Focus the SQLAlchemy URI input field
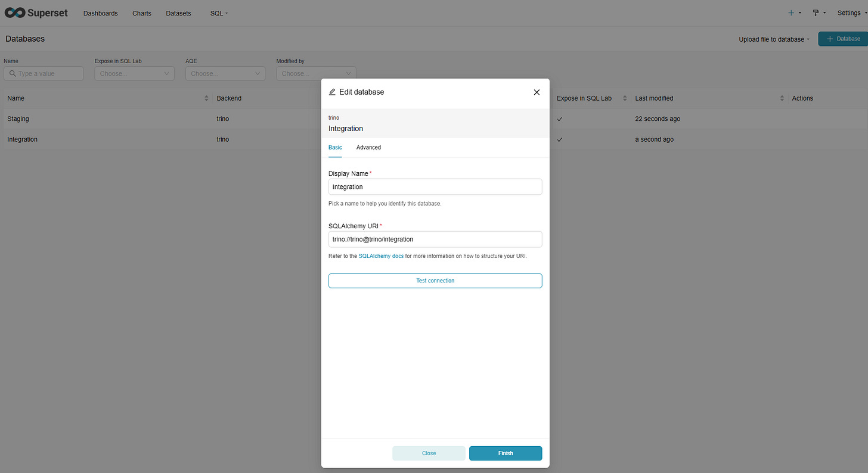Image resolution: width=868 pixels, height=473 pixels. [435, 239]
